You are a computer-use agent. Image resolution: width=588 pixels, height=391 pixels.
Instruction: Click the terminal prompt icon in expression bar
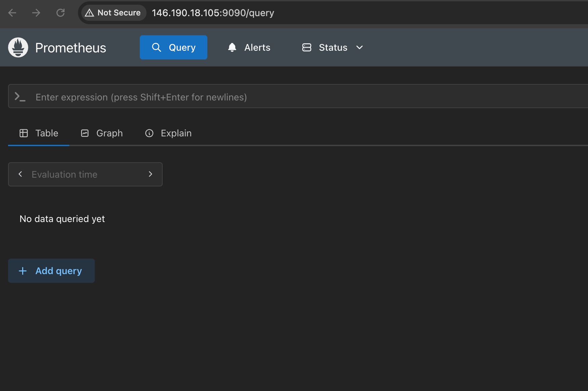click(19, 97)
